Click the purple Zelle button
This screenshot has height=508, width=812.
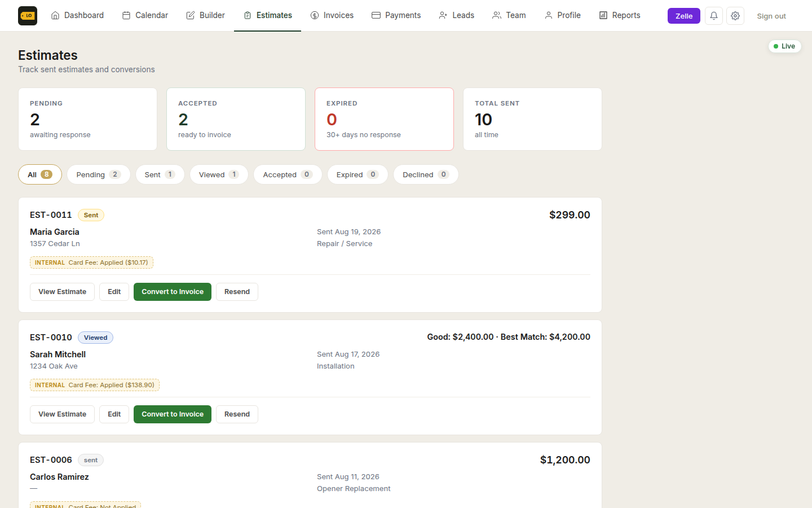coord(684,16)
